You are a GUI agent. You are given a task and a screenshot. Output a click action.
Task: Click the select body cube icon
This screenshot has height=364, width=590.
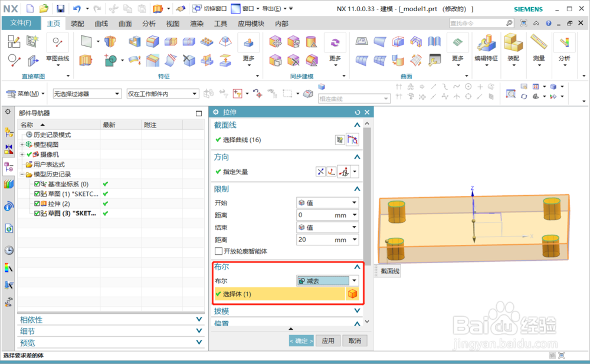point(353,294)
